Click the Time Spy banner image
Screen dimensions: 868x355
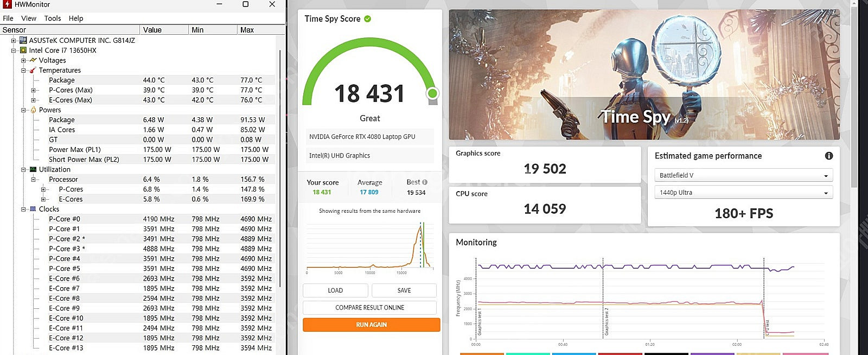coord(644,74)
